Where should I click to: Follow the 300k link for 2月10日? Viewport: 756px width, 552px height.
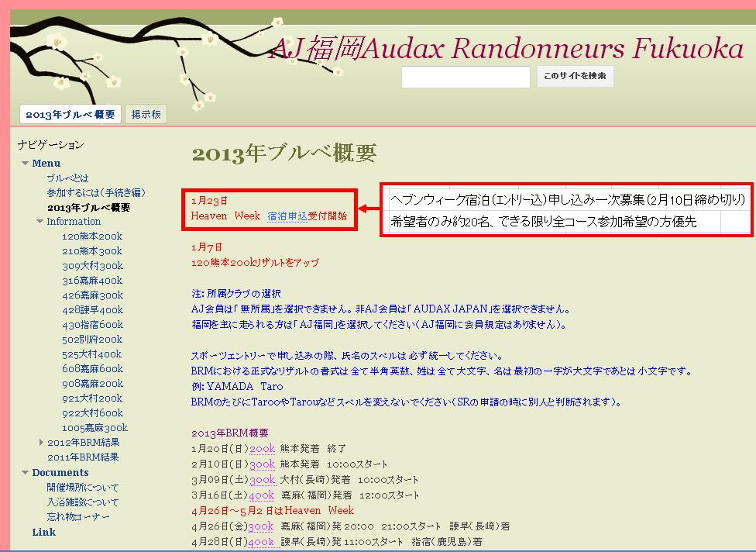point(263,464)
